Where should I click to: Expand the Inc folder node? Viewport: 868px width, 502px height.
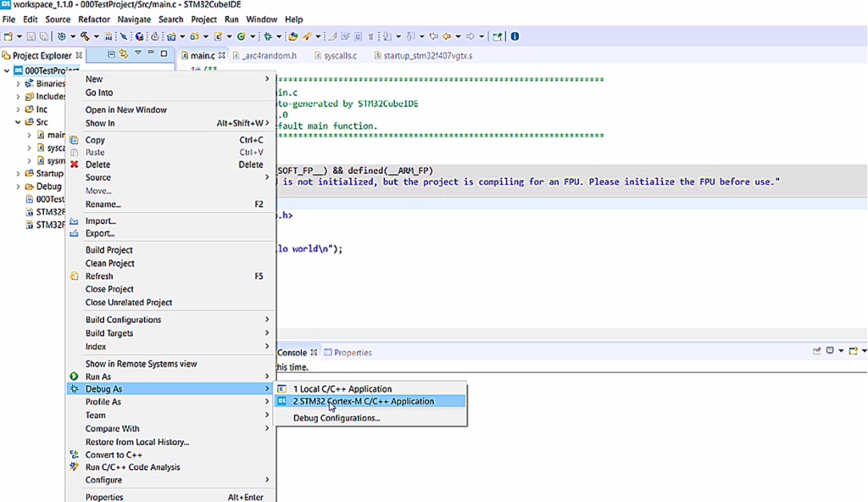(x=18, y=109)
